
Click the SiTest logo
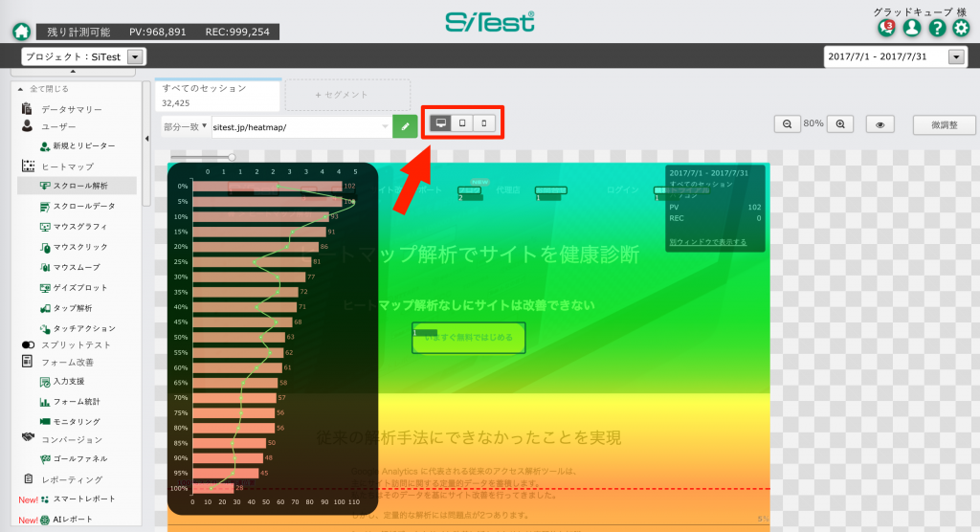pos(490,22)
